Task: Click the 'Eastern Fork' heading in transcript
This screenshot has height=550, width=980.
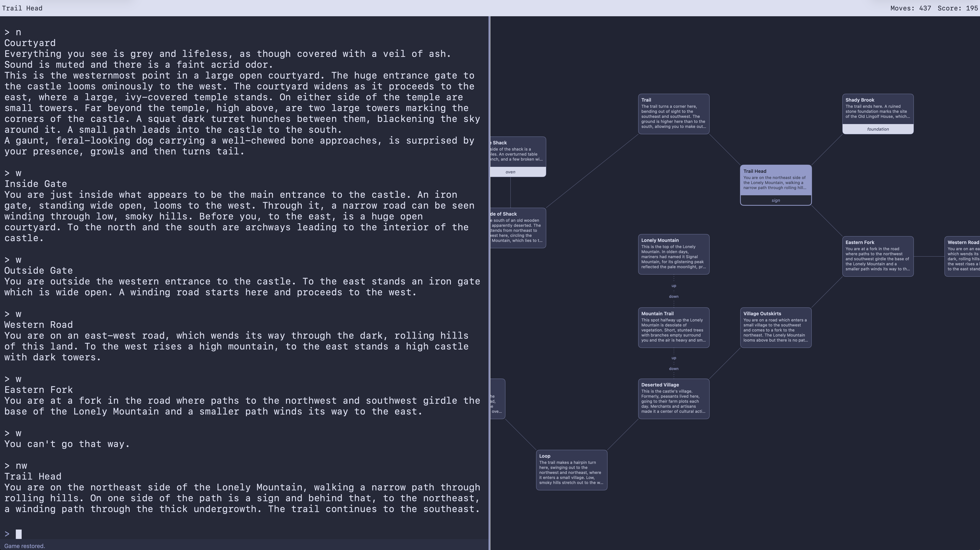Action: (38, 389)
